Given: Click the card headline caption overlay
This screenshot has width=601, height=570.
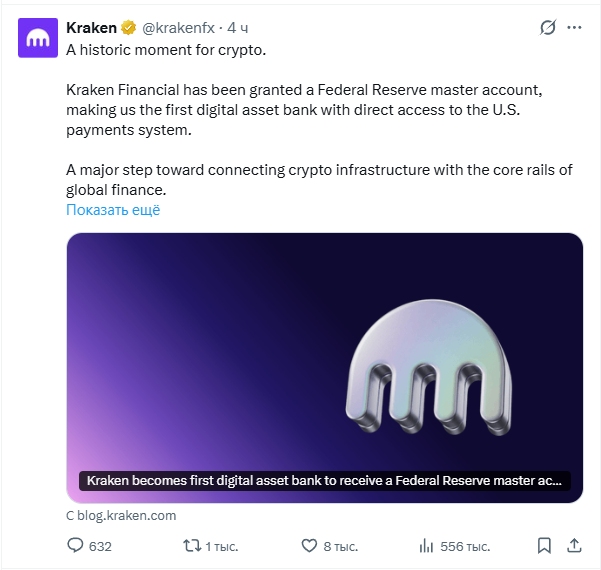Looking at the screenshot, I should (324, 481).
